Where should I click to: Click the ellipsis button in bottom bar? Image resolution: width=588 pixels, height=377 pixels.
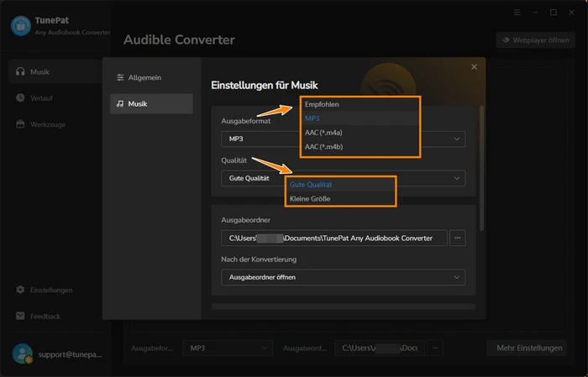[435, 348]
